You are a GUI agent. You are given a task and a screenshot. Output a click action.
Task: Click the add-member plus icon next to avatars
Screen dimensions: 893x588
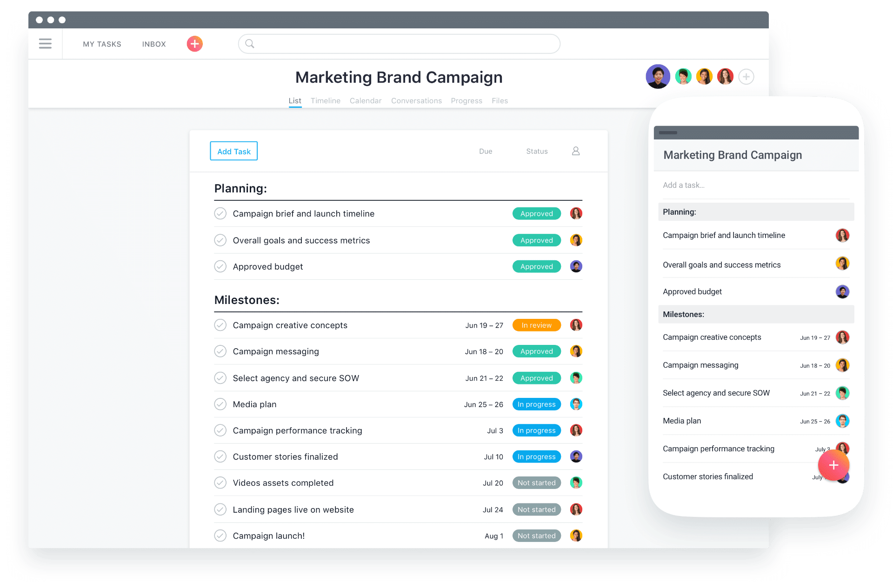(746, 76)
